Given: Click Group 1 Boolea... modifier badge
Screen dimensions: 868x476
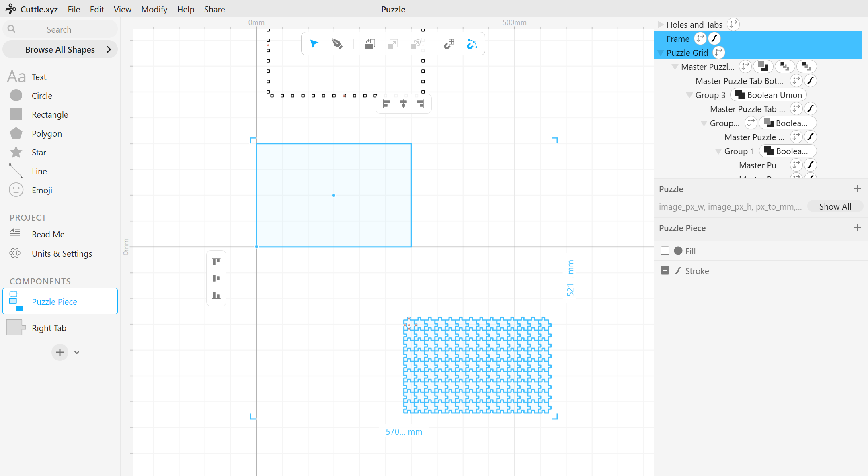Looking at the screenshot, I should click(788, 151).
